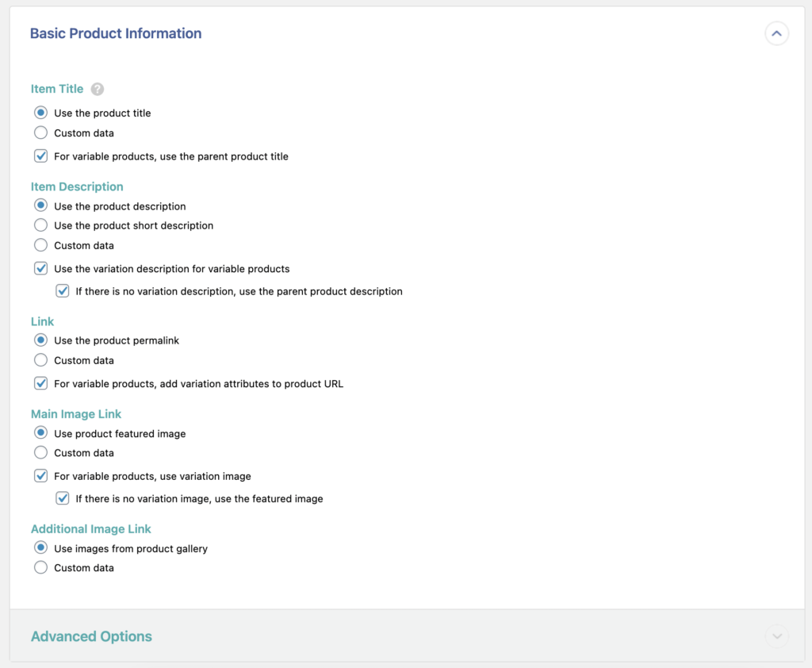
Task: Select 'Custom data' under Item Description
Action: (40, 245)
